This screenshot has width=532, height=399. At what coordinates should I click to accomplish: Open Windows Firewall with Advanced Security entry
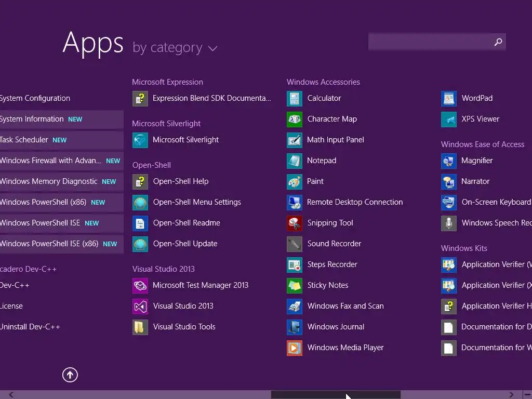coord(61,161)
